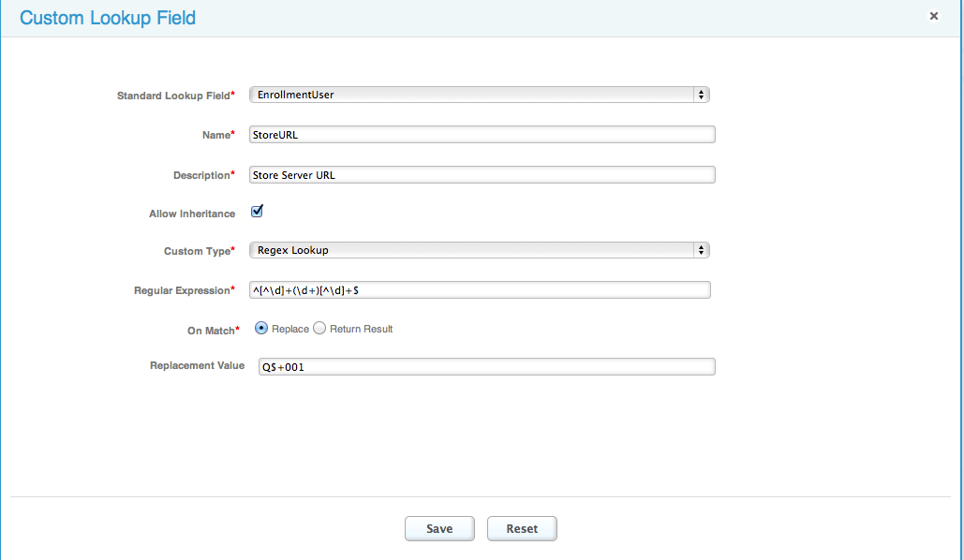
Task: Click the Replacement Value label
Action: click(198, 366)
